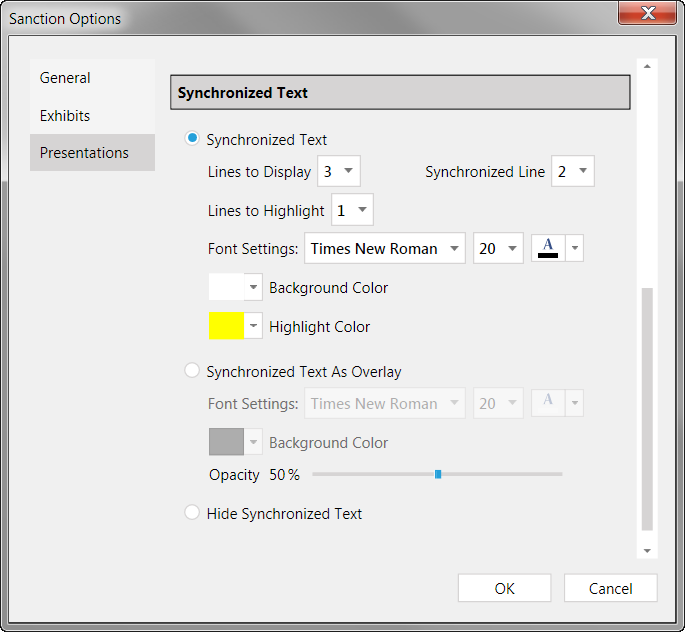Click the OK button
The image size is (685, 632).
pyautogui.click(x=505, y=588)
